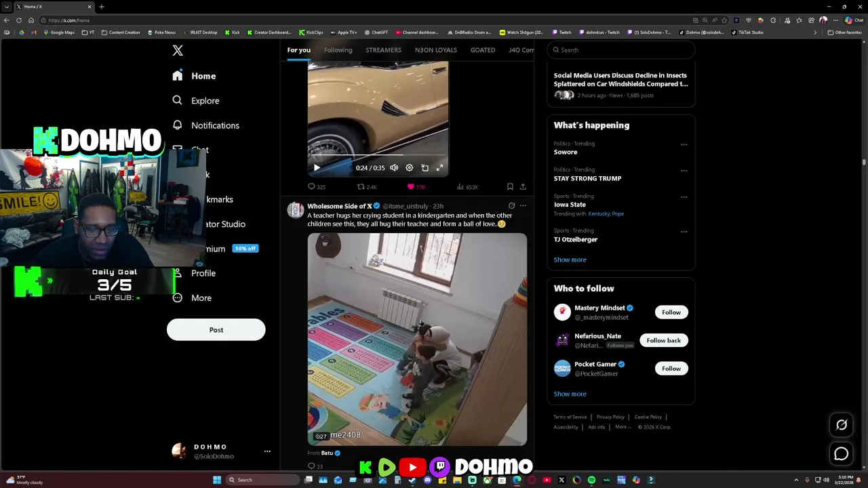Open the Grok floating button
The image size is (868, 488).
tap(842, 425)
